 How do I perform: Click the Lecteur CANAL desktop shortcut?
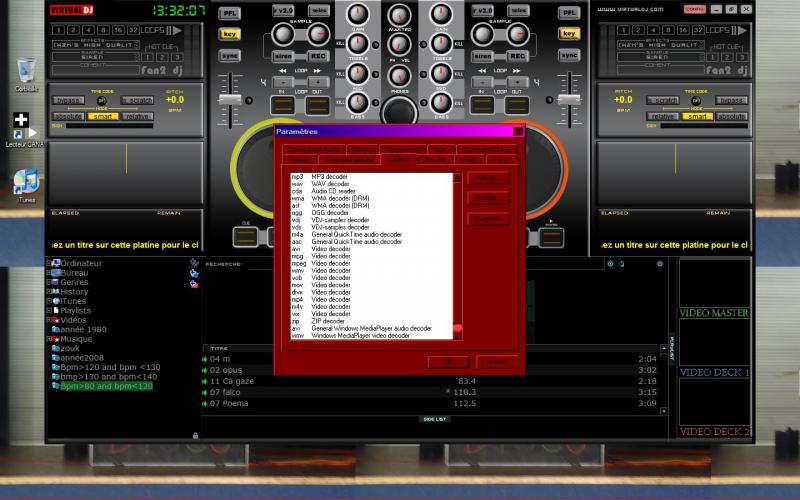pyautogui.click(x=20, y=126)
